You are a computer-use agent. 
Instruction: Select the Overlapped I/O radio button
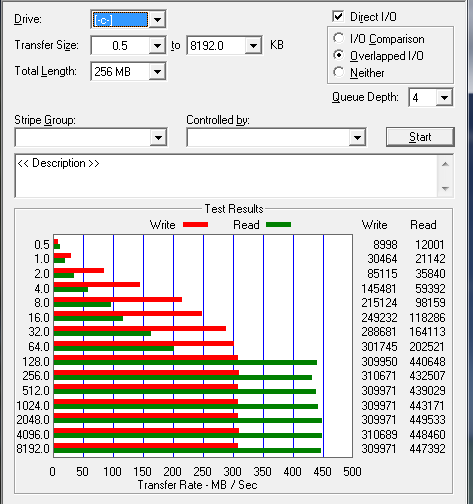coord(339,55)
